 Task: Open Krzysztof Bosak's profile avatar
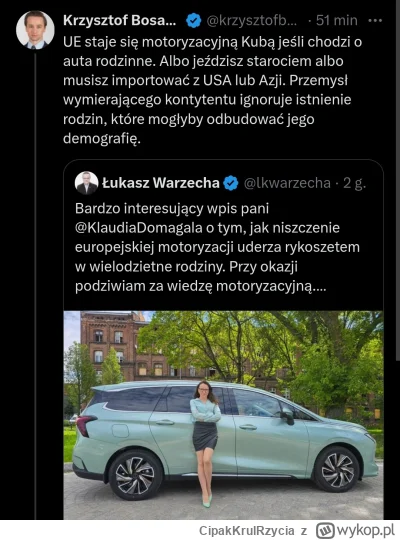35,30
